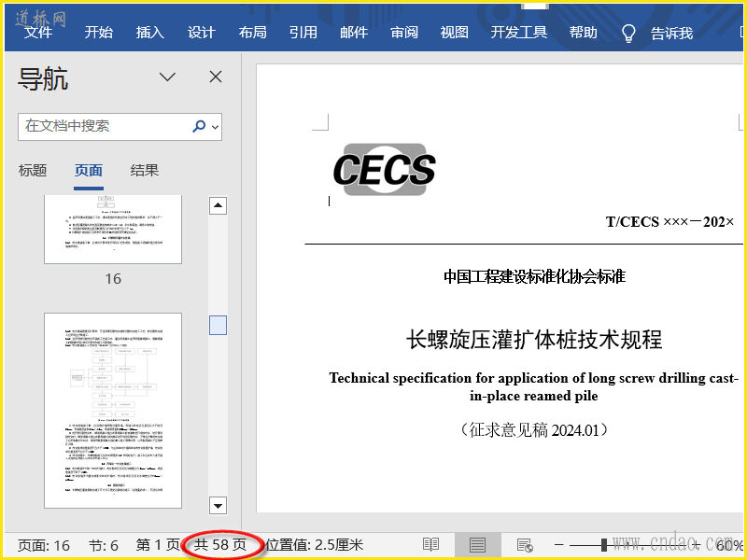Open the 开发工具 tab
Screen dimensions: 747x560
[x=519, y=33]
